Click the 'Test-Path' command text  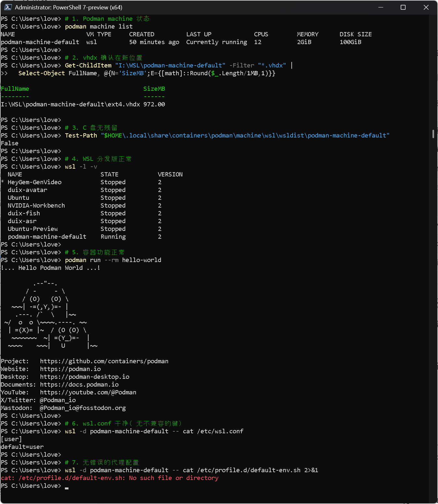[81, 136]
